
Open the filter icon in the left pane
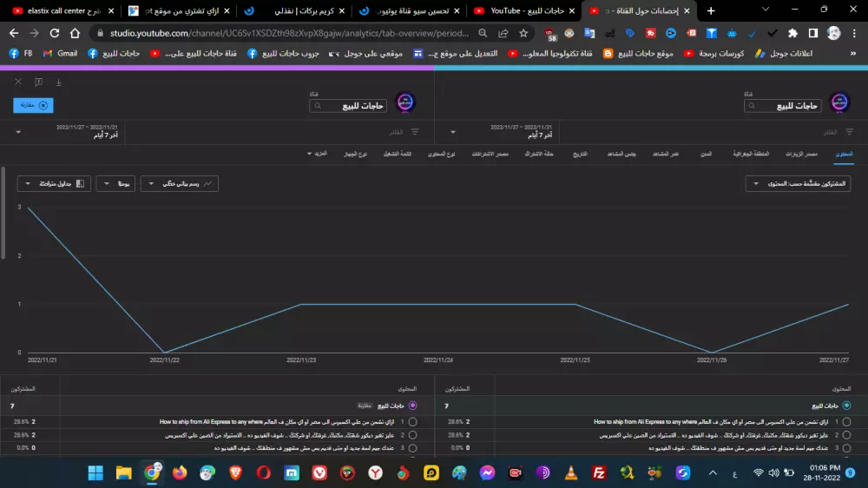(415, 132)
